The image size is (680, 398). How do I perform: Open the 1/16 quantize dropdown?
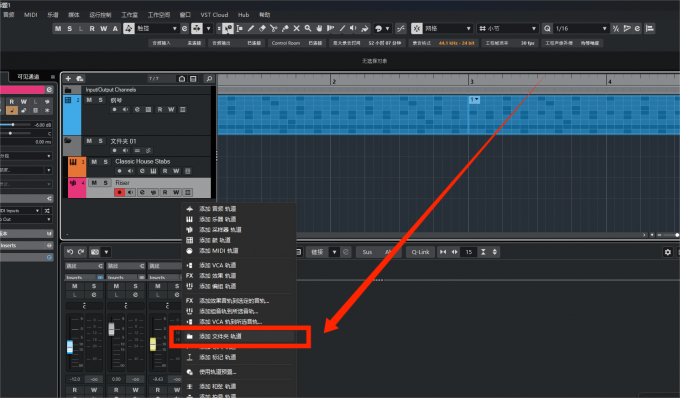click(x=581, y=29)
